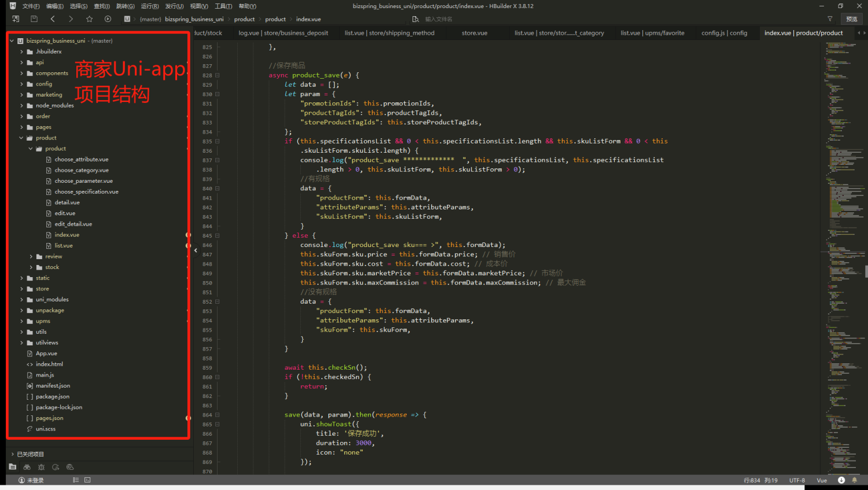Click the not-logged-in user icon

[21, 480]
